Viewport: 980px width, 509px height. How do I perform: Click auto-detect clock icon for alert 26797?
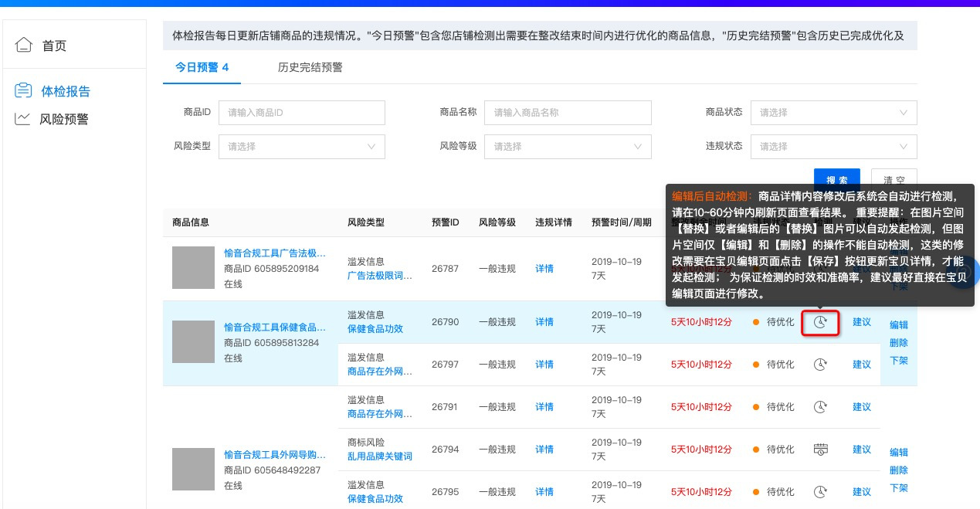coord(820,365)
